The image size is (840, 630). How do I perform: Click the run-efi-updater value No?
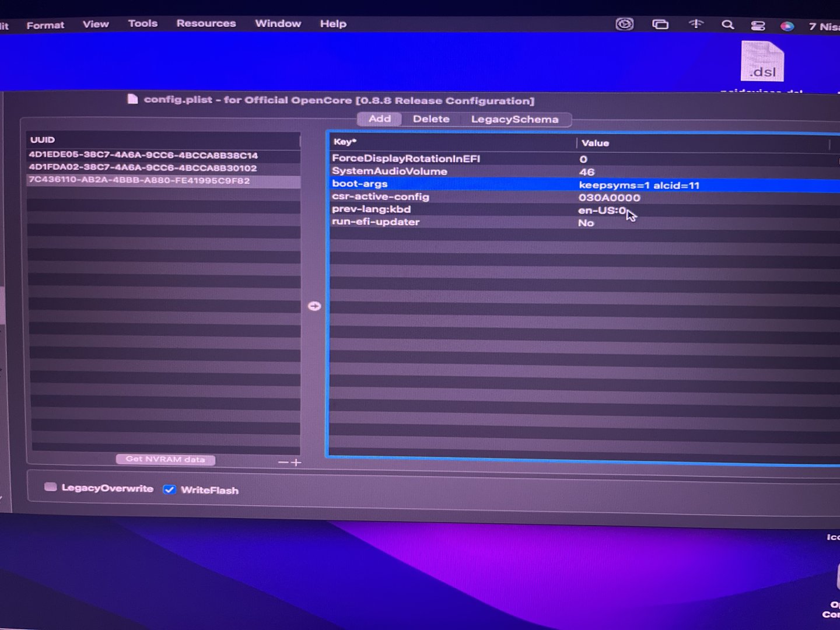pyautogui.click(x=586, y=223)
